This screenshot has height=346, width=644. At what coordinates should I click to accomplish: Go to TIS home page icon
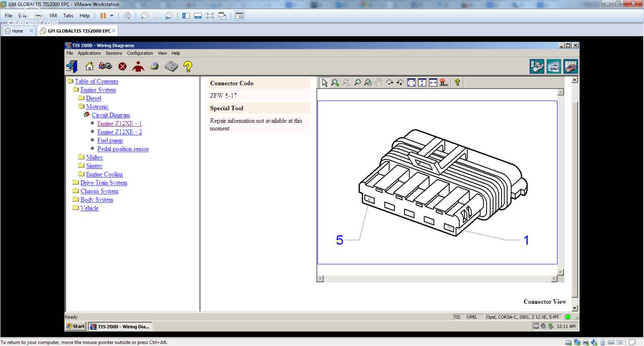[x=90, y=66]
